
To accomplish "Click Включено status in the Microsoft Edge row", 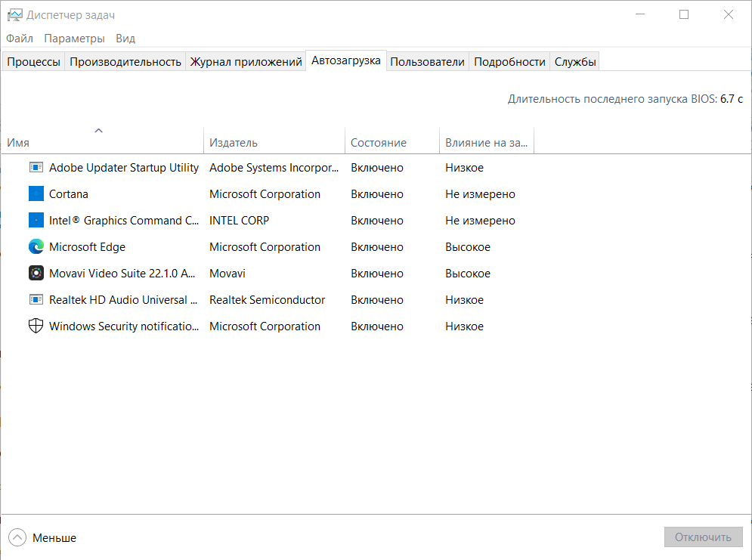I will [377, 246].
